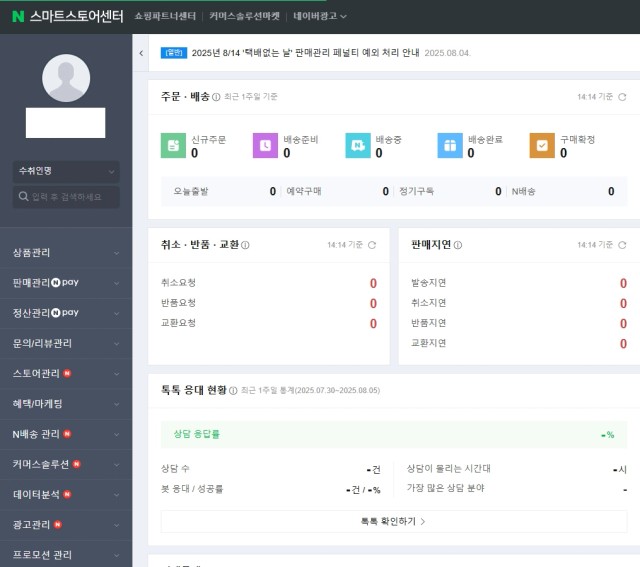
Task: Collapse the sidebar with the left arrow
Action: tap(141, 53)
